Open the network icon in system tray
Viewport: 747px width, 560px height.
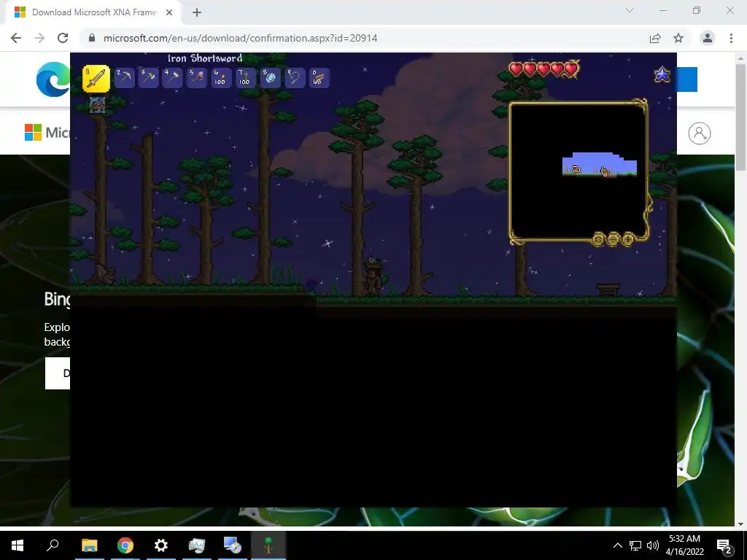tap(635, 545)
